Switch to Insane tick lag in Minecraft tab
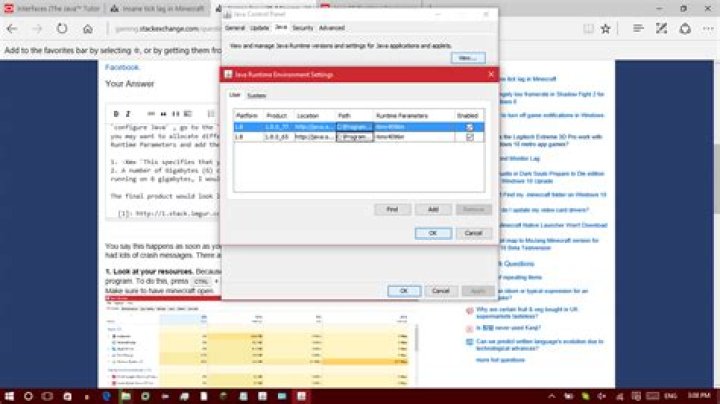 [x=158, y=9]
